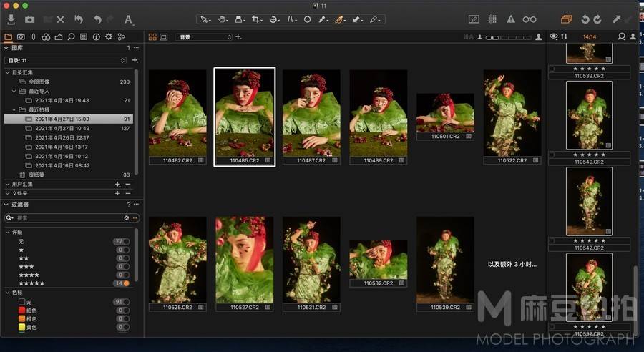
Task: Toggle the browser eye visibility icon
Action: coord(554,36)
